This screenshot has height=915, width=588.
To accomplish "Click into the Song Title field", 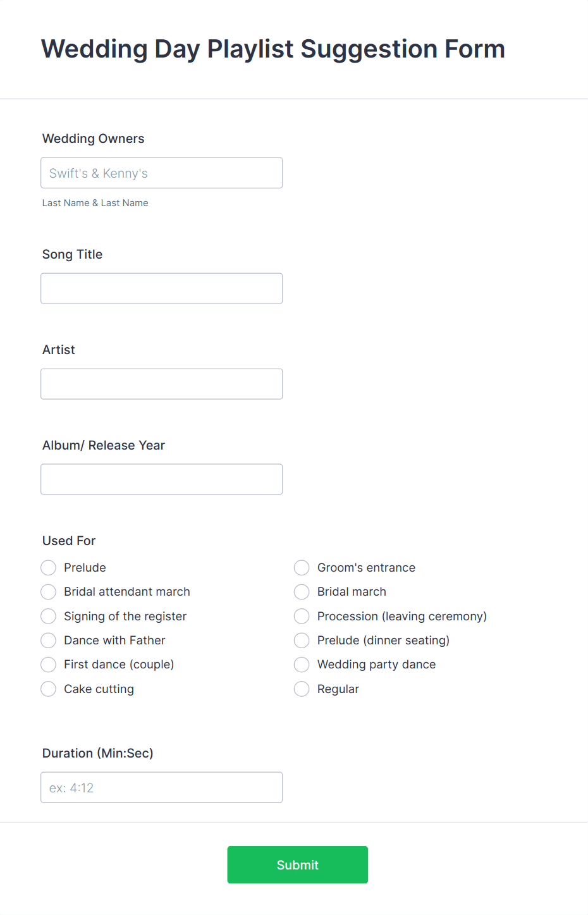I will 162,288.
